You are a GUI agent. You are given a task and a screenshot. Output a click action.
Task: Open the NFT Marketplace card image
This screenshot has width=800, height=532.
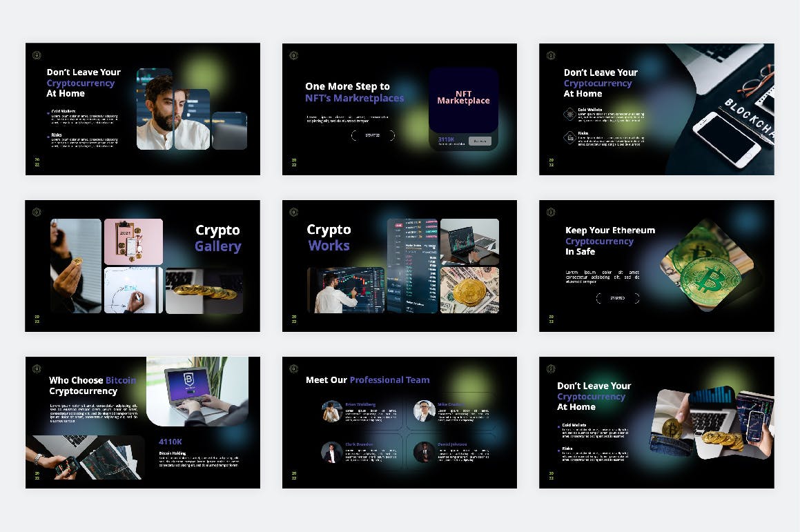click(463, 100)
